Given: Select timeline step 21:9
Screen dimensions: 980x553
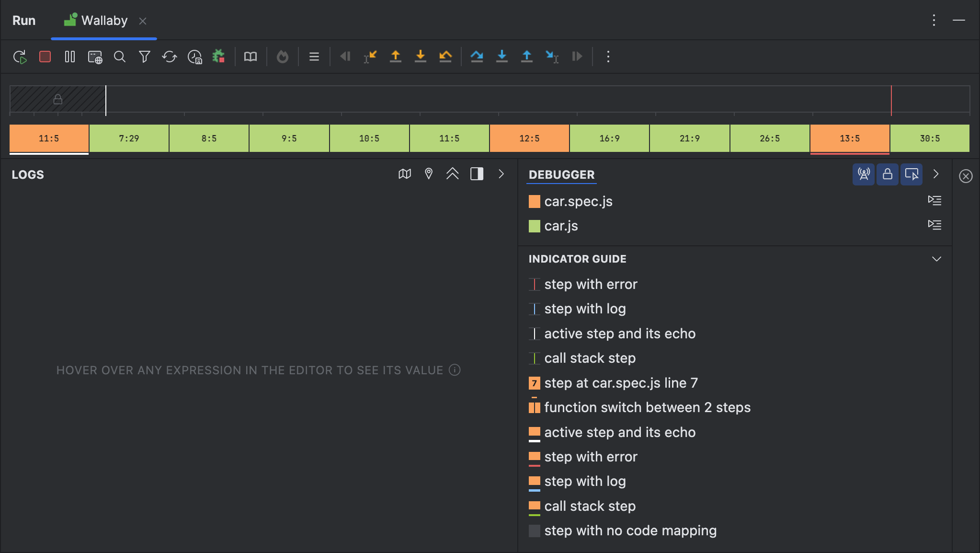Looking at the screenshot, I should coord(690,138).
